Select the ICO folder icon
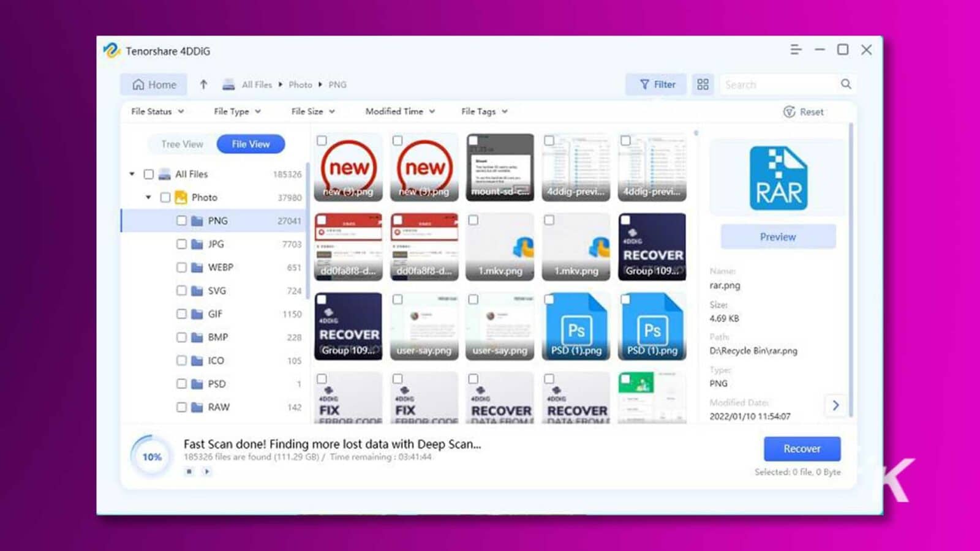 point(197,361)
